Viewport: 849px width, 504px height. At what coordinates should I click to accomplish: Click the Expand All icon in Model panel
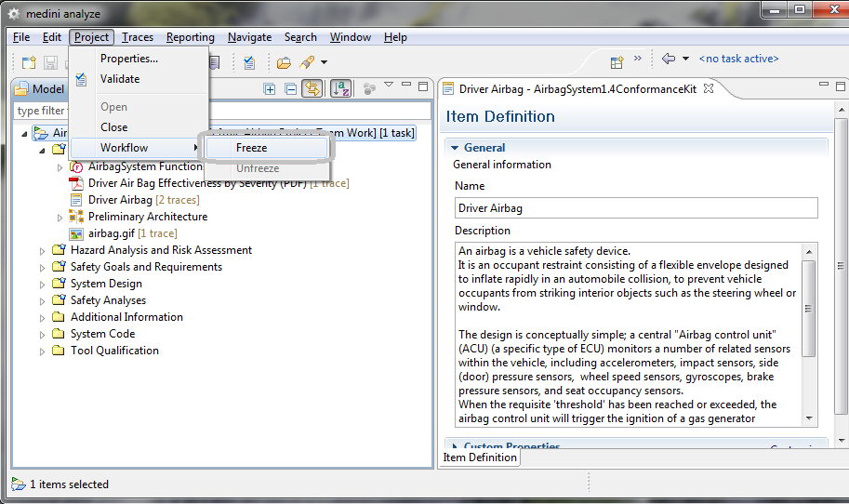pos(270,88)
